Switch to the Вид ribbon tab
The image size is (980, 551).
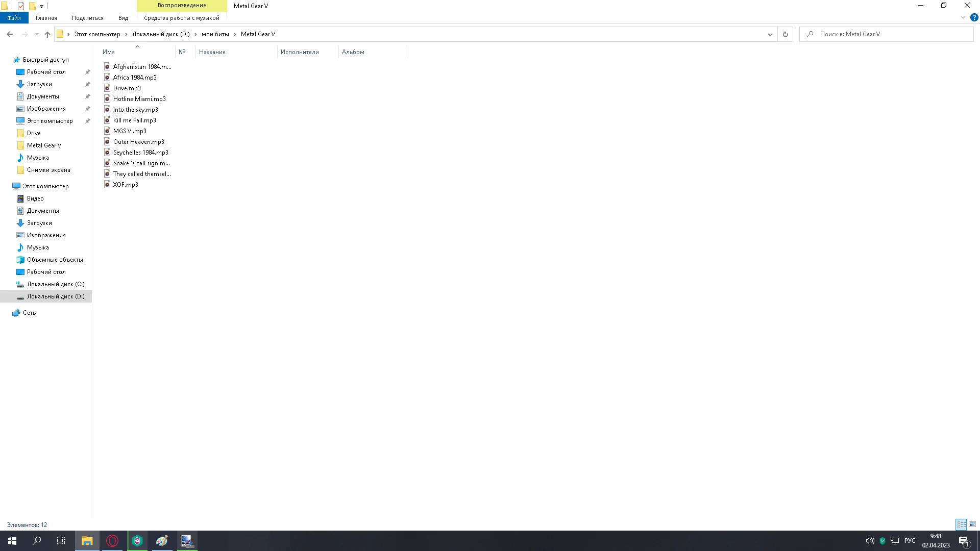[x=123, y=18]
